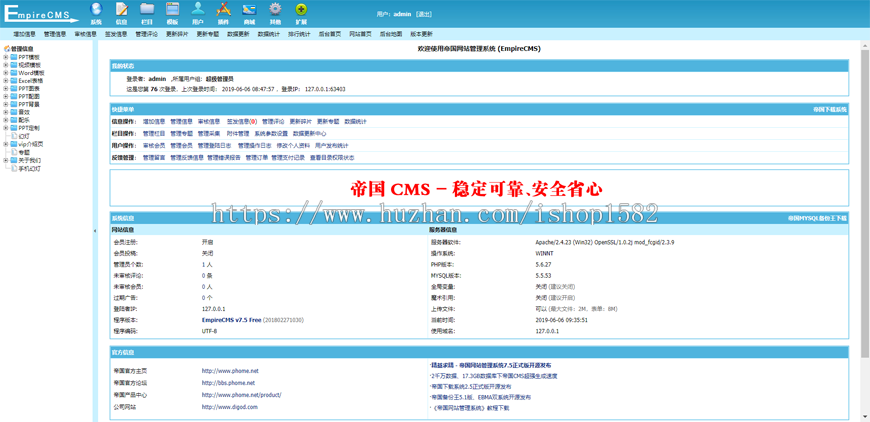Click the page icon beside 幻灯
The height and width of the screenshot is (422, 870).
14,135
